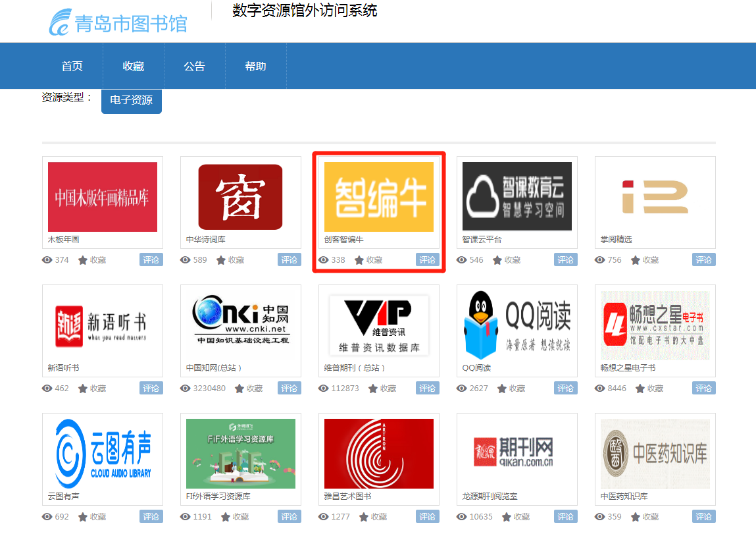Open the 中华诗词库 thumbnail

coord(241,197)
